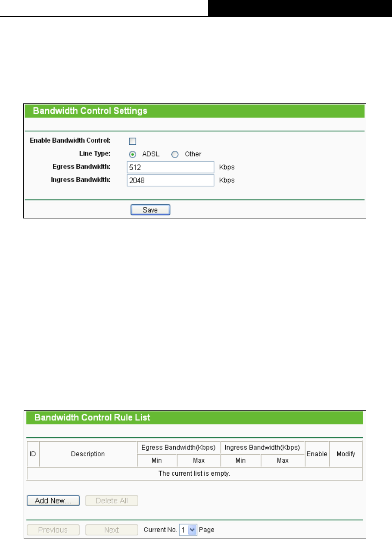Click the Min subheader under Egress Bandwidth
The width and height of the screenshot is (392, 539).
pyautogui.click(x=157, y=461)
